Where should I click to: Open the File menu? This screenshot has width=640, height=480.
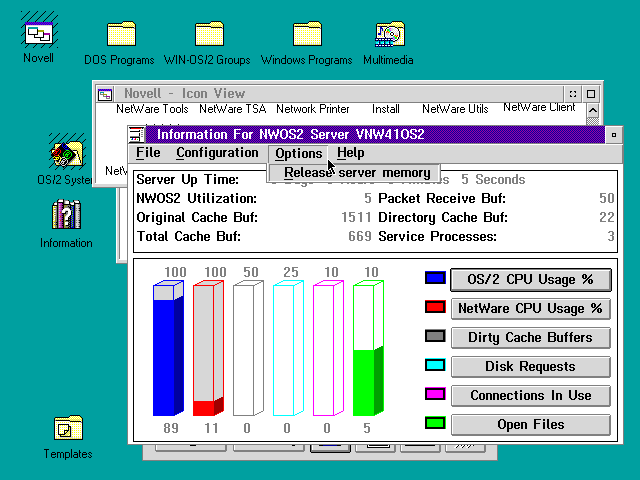pos(148,153)
